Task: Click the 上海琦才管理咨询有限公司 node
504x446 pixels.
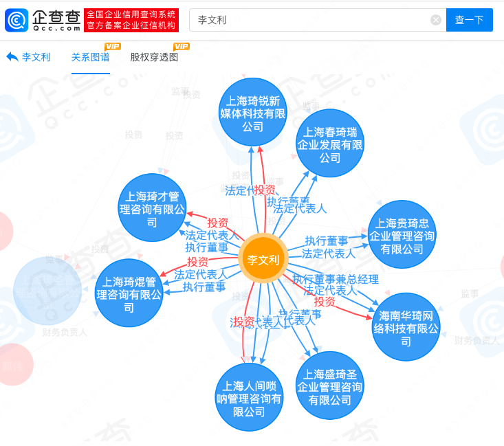Action: tap(152, 208)
